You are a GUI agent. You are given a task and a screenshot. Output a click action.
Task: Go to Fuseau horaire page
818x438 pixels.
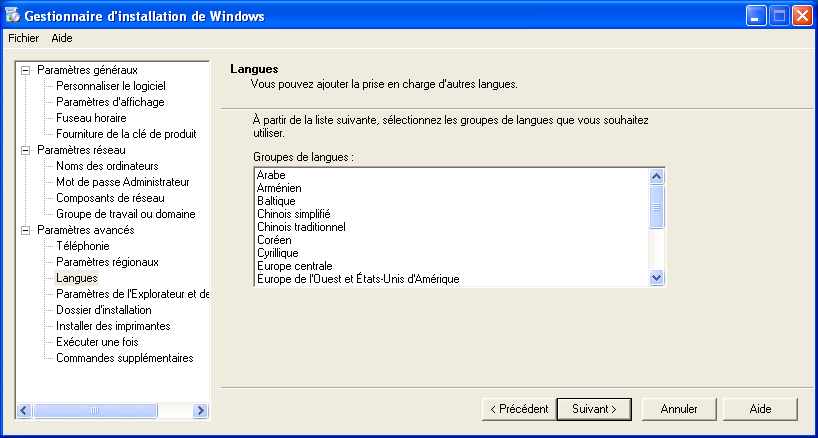(x=91, y=118)
